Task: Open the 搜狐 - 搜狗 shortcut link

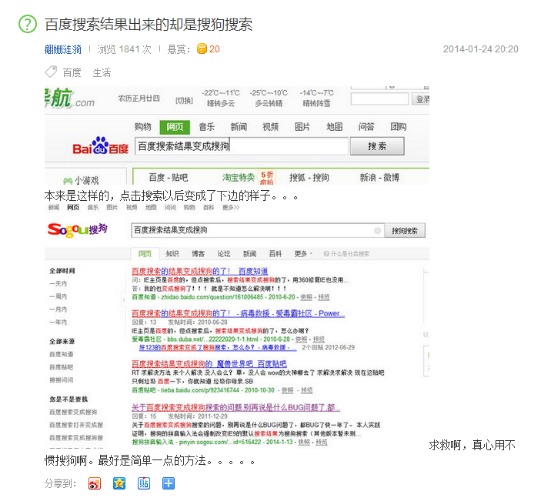Action: click(x=309, y=177)
